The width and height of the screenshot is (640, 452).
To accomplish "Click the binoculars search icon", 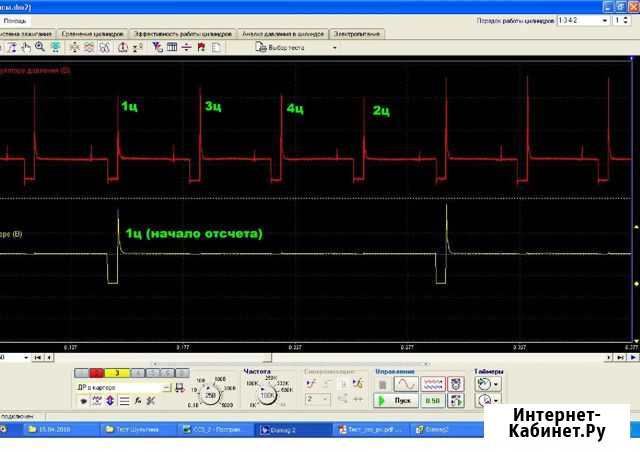I will click(x=104, y=47).
